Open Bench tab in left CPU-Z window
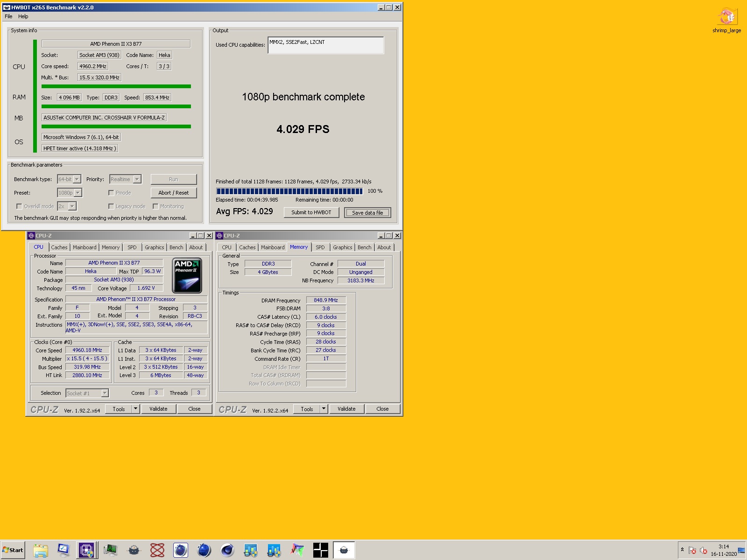 tap(176, 247)
